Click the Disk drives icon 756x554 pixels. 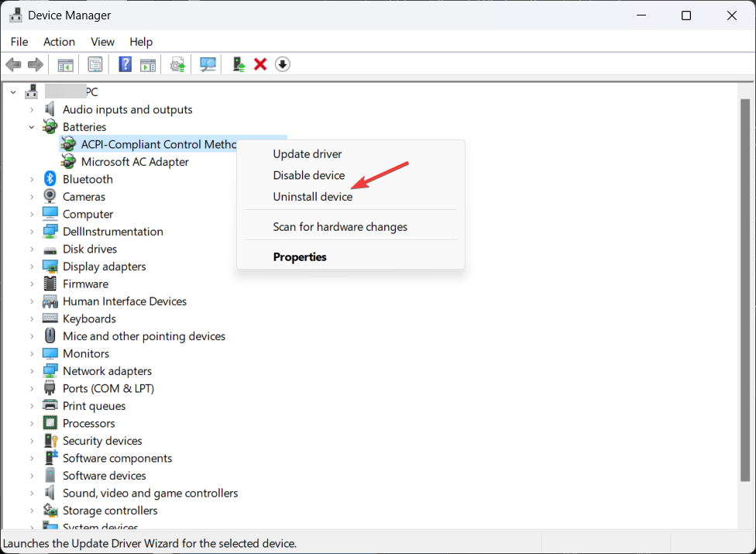click(x=50, y=250)
